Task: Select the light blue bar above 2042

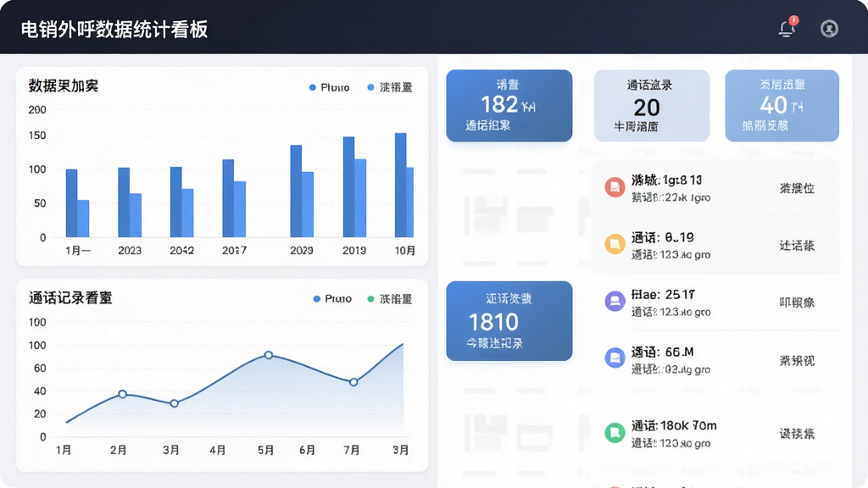Action: coord(187,213)
